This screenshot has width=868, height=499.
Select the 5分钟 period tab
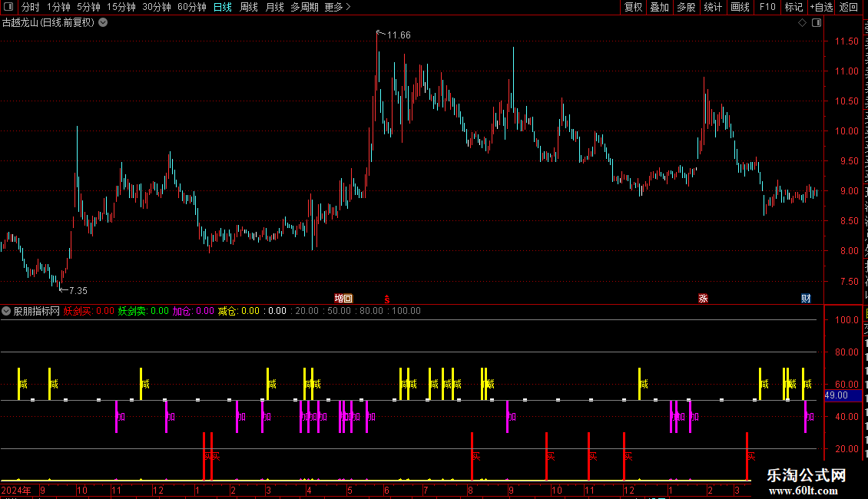(88, 7)
